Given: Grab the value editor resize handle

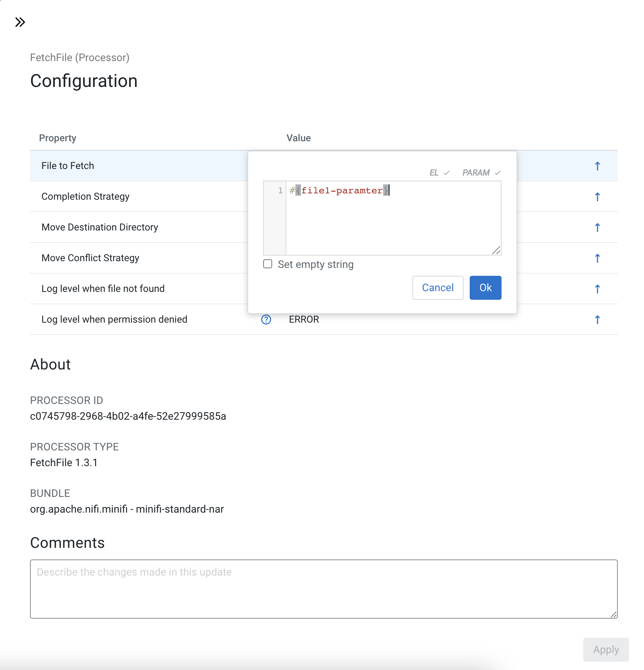Looking at the screenshot, I should point(496,251).
